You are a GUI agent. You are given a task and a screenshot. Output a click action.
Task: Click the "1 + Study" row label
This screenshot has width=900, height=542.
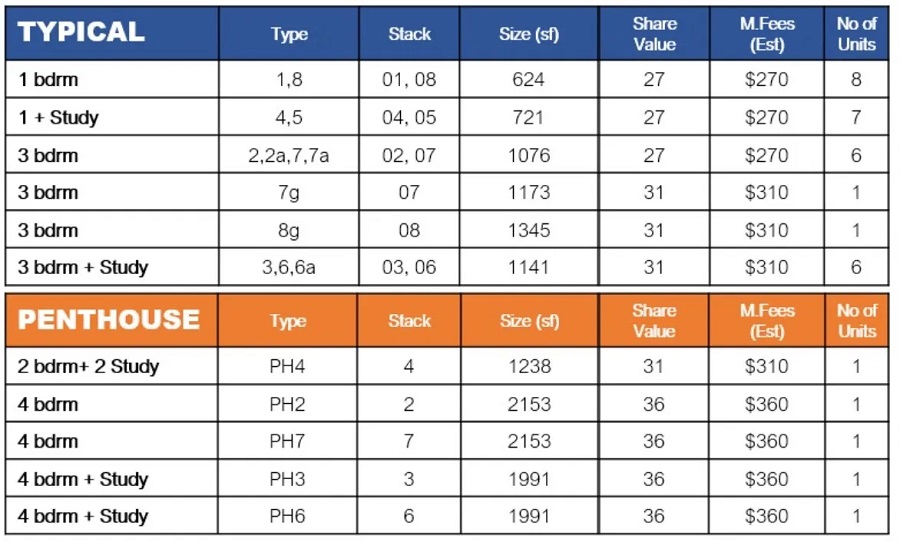coord(59,118)
